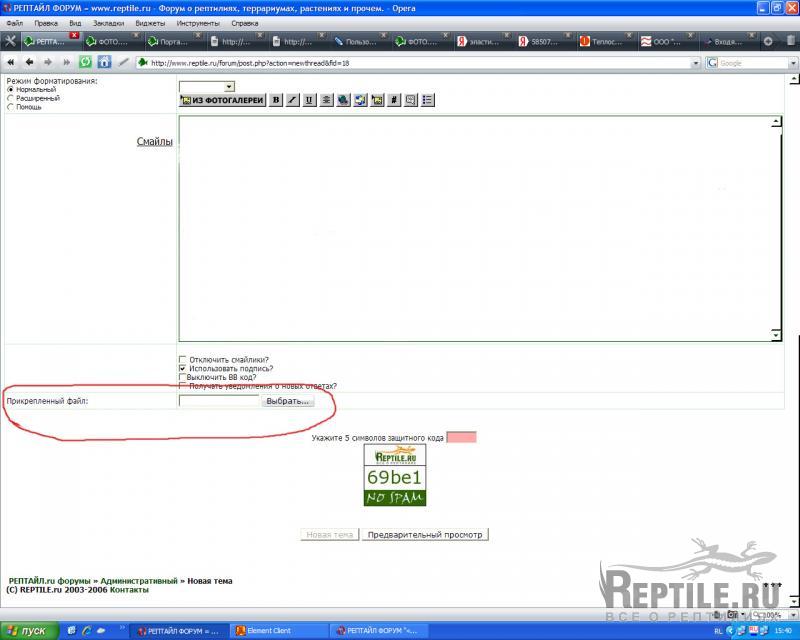Screen dimensions: 800x640
Task: Insert a list using the list icon
Action: (428, 100)
